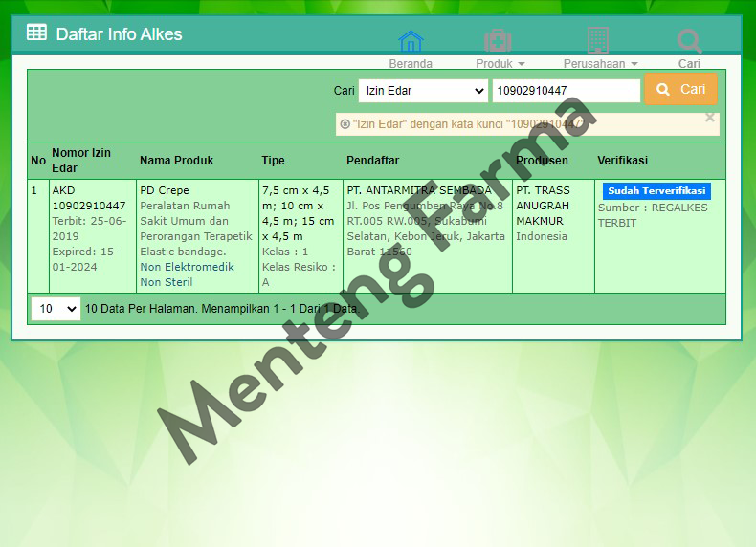This screenshot has width=756, height=547.
Task: Click the Cari magnifier icon in navigation
Action: pyautogui.click(x=689, y=41)
